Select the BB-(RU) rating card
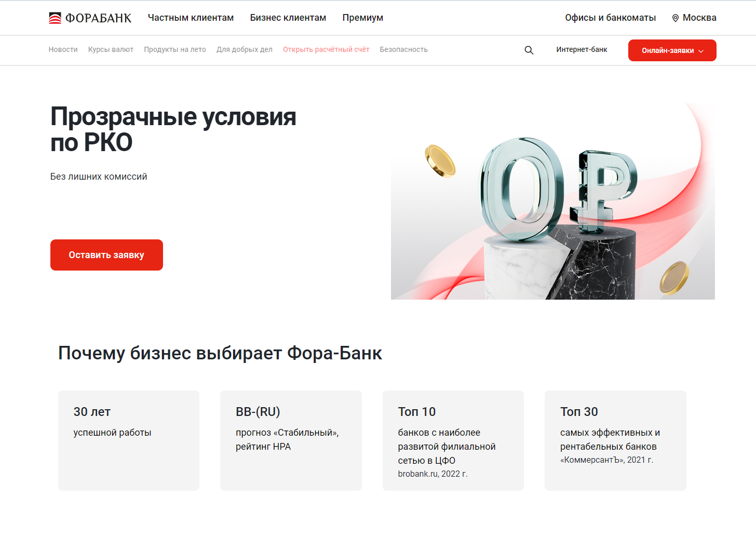 pos(291,440)
